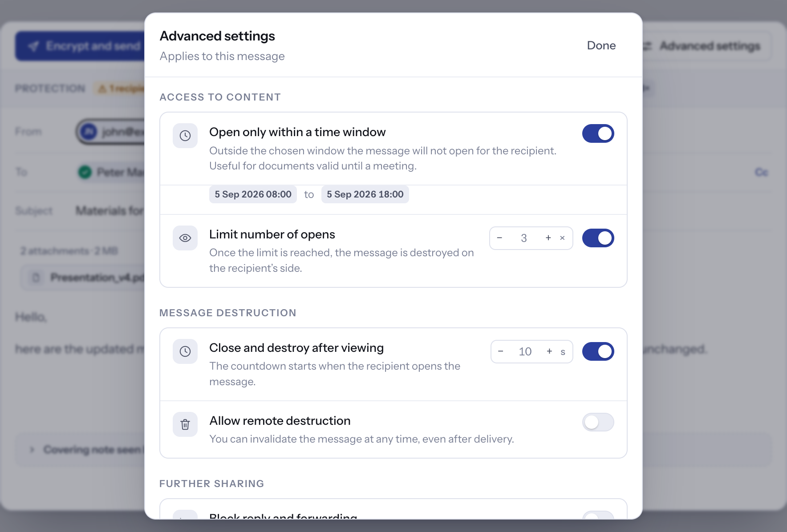
Task: Open the end date picker showing 5 Sep 2026 18:00
Action: 365,194
